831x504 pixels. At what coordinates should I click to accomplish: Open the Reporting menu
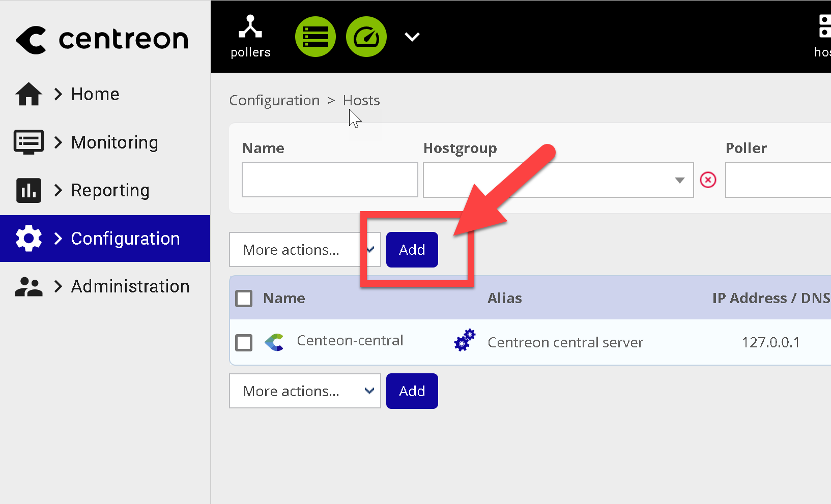click(x=110, y=190)
